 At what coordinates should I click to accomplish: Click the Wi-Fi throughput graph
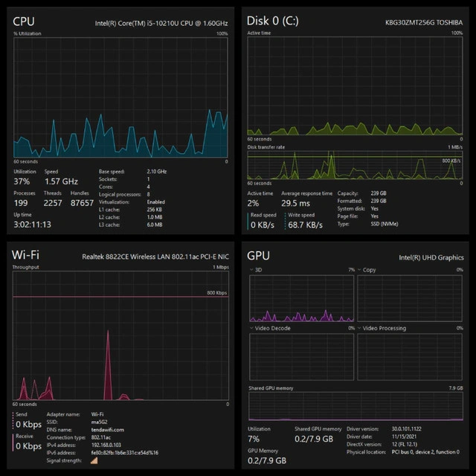click(120, 335)
